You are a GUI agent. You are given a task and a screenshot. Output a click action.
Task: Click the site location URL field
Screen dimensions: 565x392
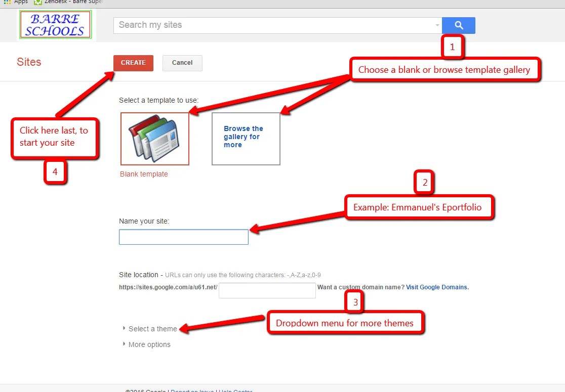pos(267,290)
